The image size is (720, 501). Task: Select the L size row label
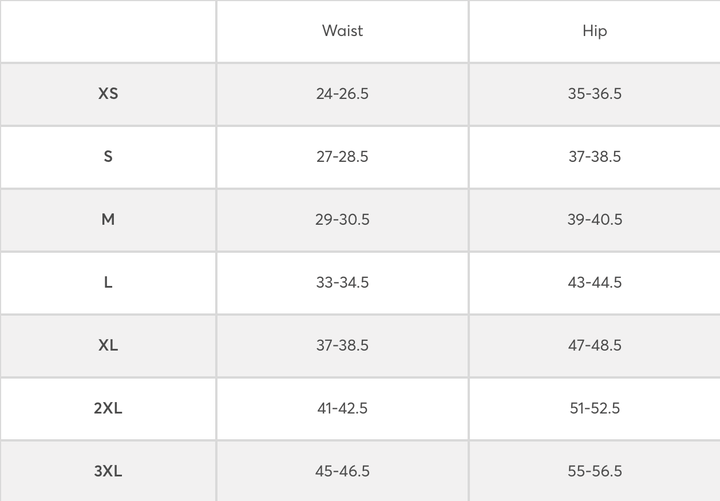click(108, 283)
